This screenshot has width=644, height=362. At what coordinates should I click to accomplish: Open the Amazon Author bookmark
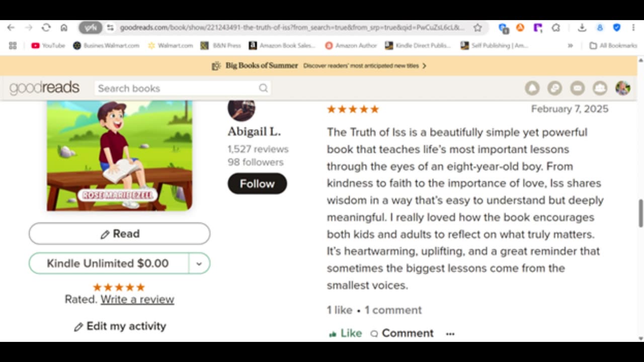pyautogui.click(x=351, y=45)
